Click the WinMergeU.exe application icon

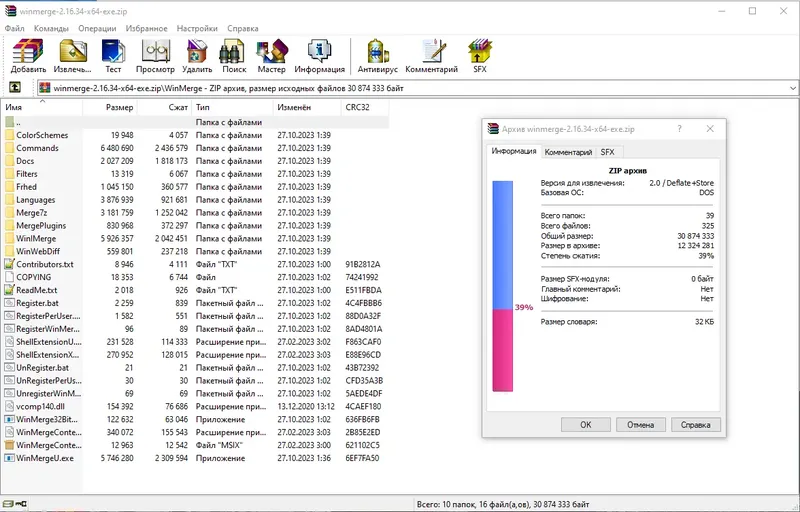pyautogui.click(x=9, y=458)
